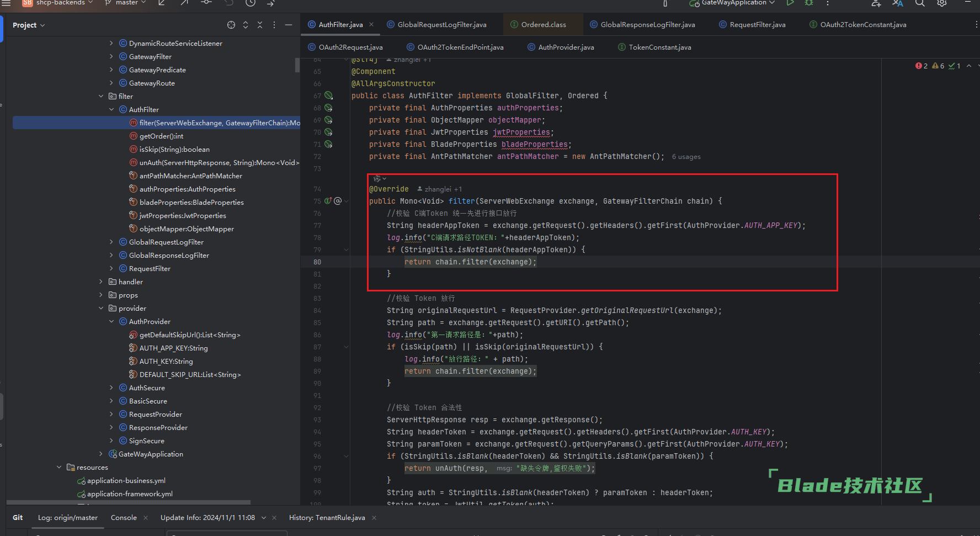This screenshot has width=980, height=536.
Task: Expand the handler folder
Action: (x=101, y=282)
